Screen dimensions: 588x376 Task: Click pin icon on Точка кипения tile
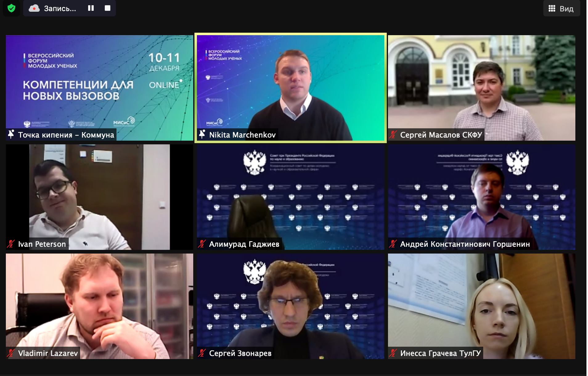point(11,134)
